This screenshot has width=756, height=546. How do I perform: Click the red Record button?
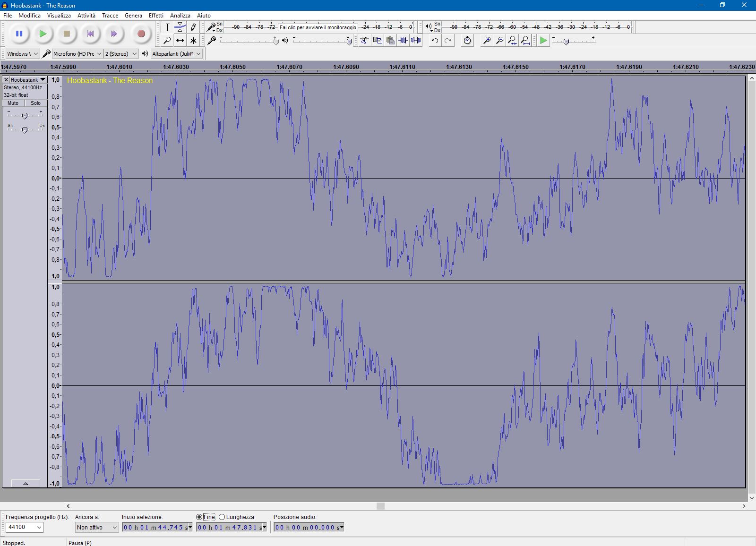[x=141, y=34]
